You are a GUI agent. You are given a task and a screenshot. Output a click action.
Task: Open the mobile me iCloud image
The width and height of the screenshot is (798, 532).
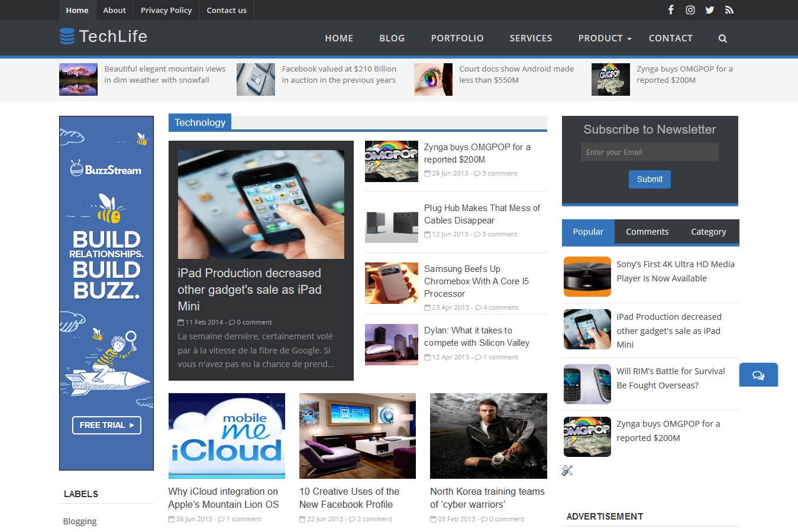[227, 436]
